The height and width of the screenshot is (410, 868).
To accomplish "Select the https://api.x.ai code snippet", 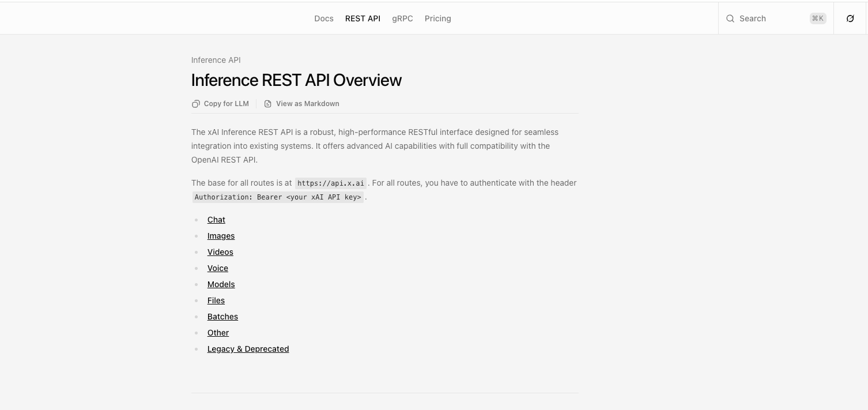I will 330,183.
